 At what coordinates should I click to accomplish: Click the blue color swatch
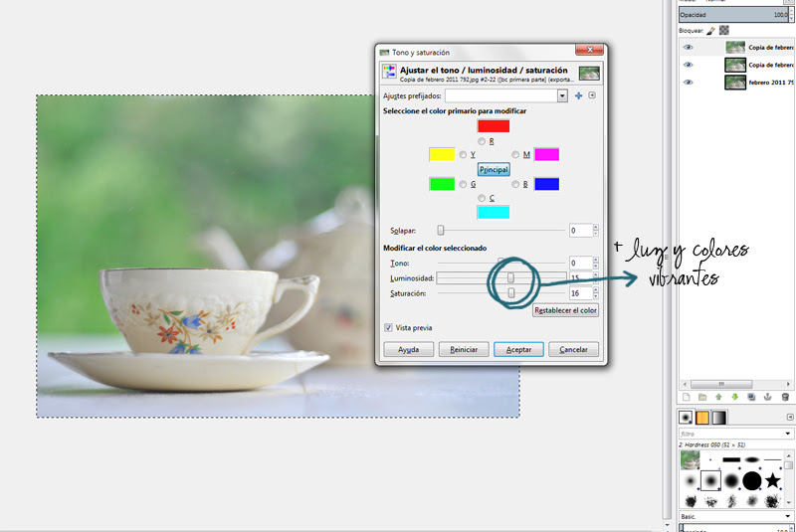(x=546, y=184)
